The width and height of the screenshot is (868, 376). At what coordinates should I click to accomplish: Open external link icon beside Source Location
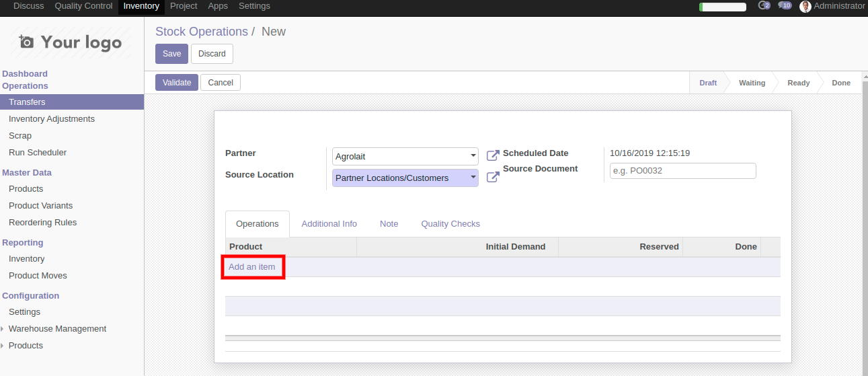coord(493,178)
